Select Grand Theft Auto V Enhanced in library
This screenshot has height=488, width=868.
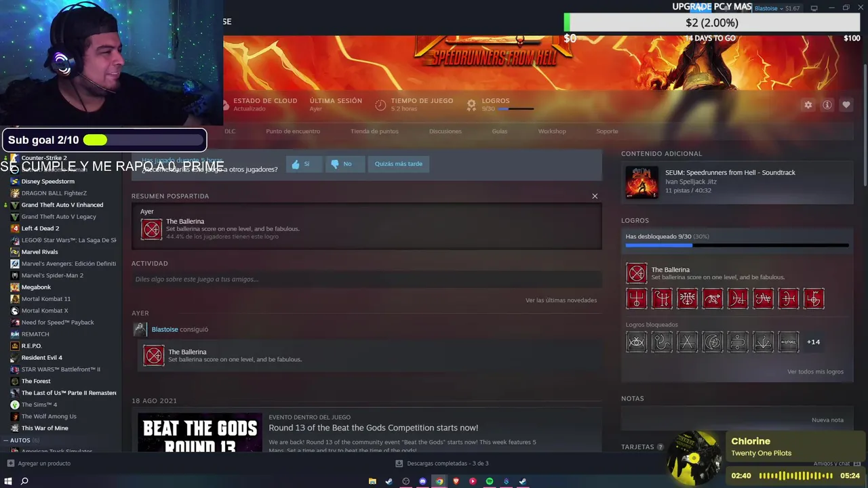tap(62, 205)
